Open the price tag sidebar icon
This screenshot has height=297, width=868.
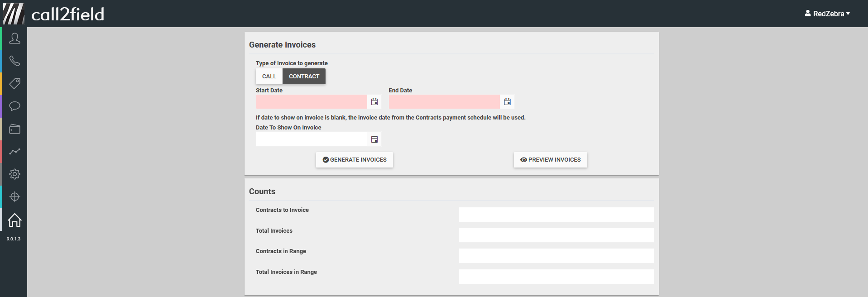[x=14, y=84]
